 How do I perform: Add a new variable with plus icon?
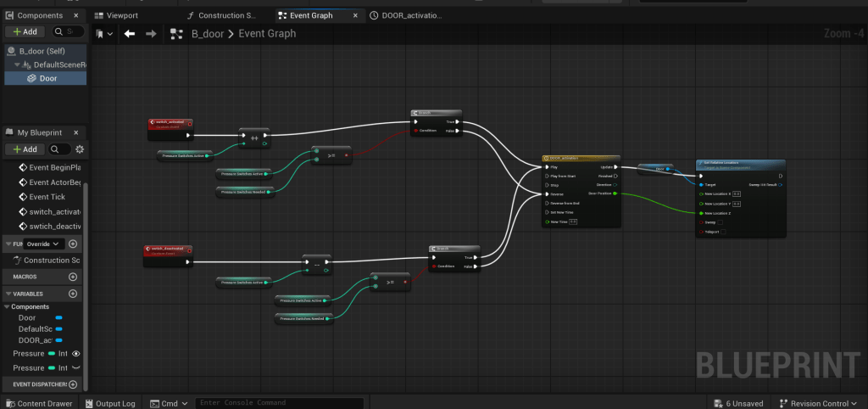point(73,294)
